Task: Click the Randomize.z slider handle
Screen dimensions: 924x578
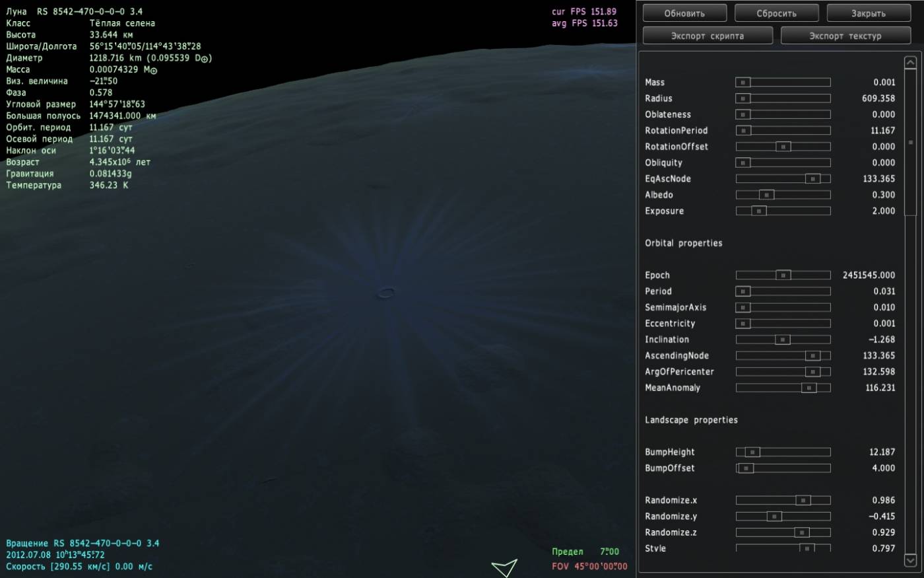Action: point(802,532)
